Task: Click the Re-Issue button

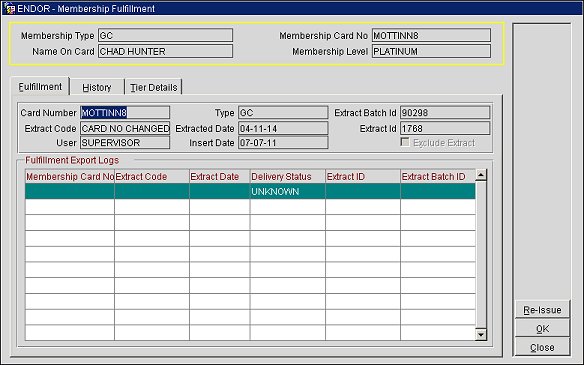Action: pyautogui.click(x=542, y=310)
